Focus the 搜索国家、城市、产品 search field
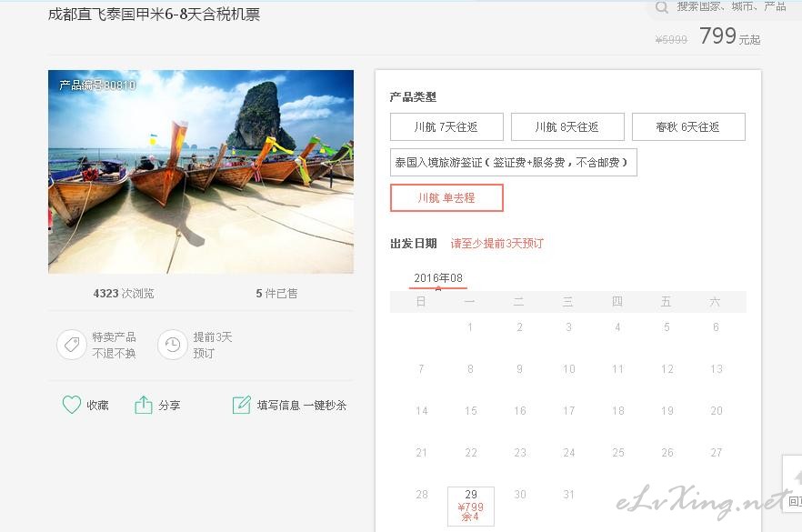 [x=731, y=6]
